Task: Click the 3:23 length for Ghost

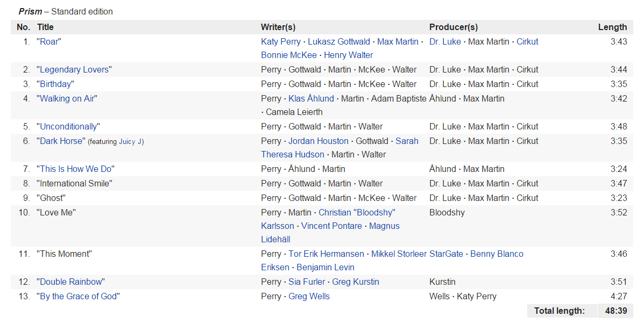Action: pyautogui.click(x=619, y=198)
